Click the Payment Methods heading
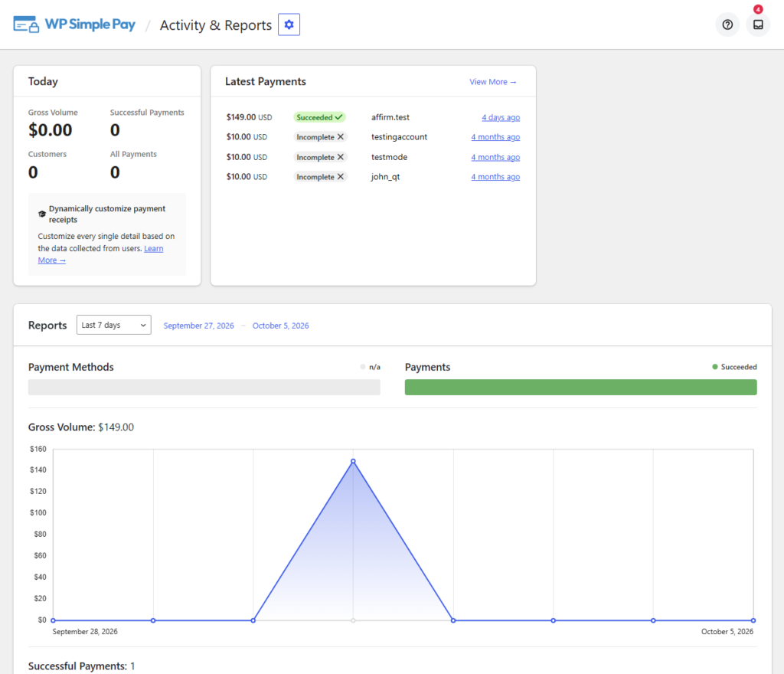The width and height of the screenshot is (784, 674). tap(71, 367)
